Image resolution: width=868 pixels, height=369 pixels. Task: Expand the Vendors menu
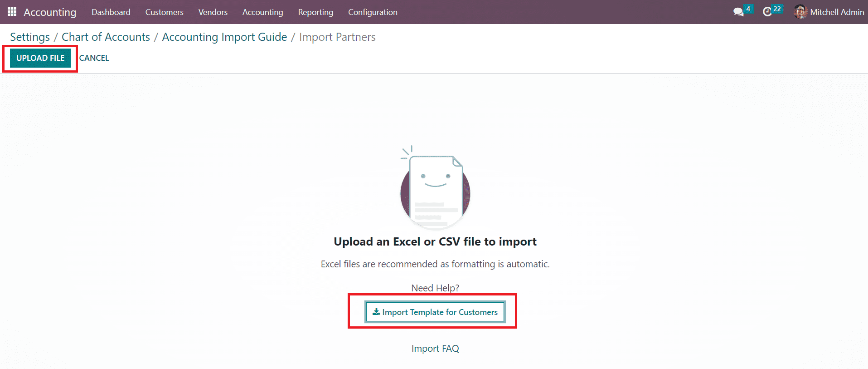tap(213, 12)
